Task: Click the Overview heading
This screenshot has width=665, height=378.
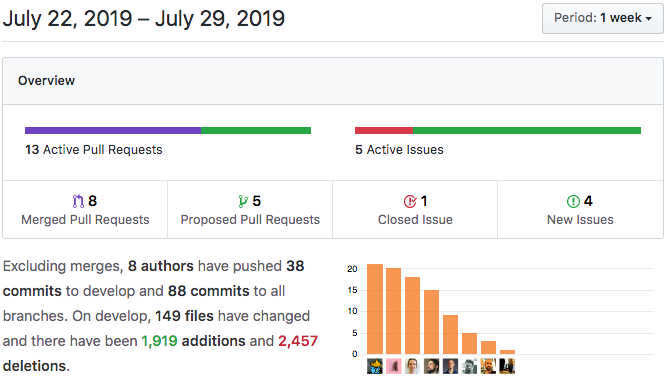Action: point(46,81)
